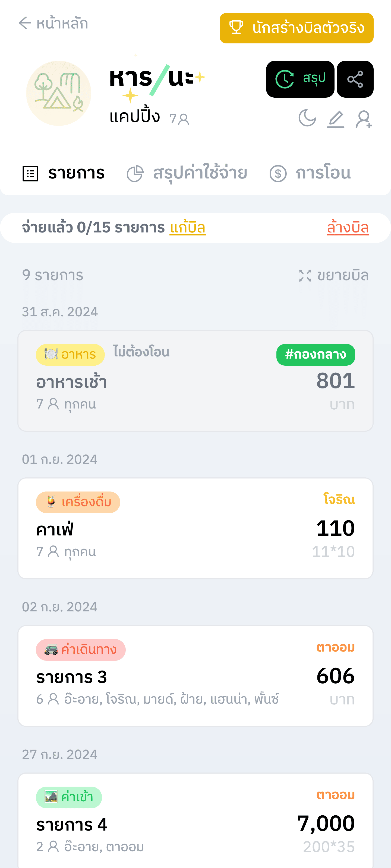The height and width of the screenshot is (868, 391).
Task: Go back with หน้าหลัก arrow
Action: coord(53,23)
